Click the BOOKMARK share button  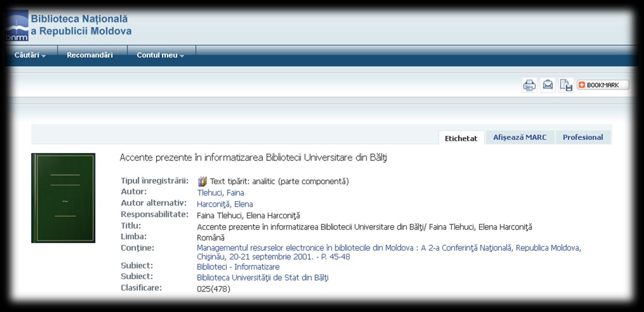(603, 85)
